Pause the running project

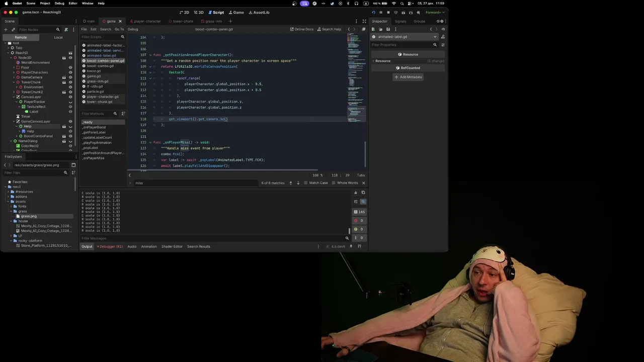[x=381, y=12]
